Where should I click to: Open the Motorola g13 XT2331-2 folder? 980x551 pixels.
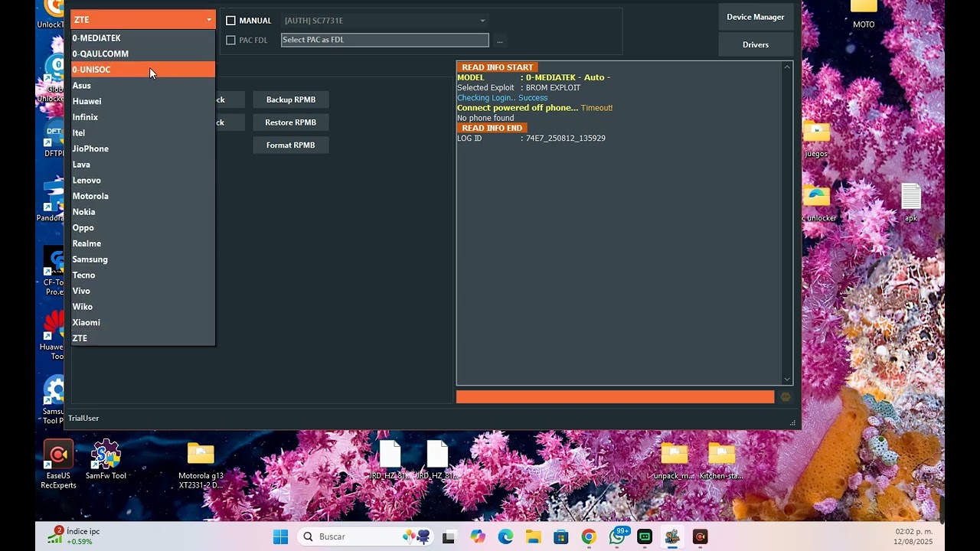[201, 465]
